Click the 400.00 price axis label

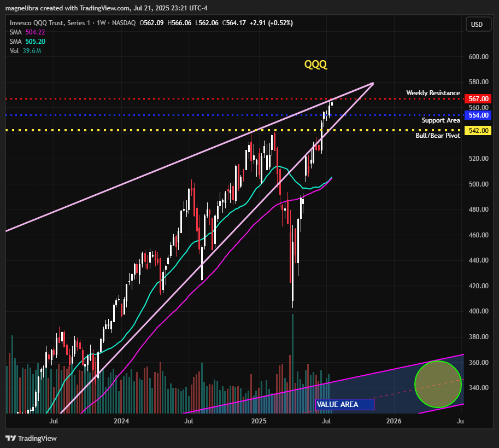[479, 311]
